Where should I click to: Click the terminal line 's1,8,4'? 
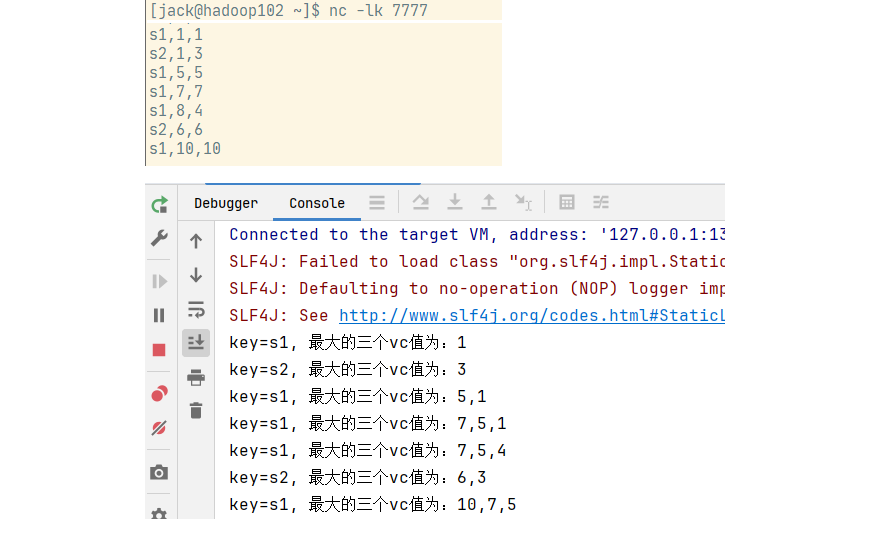(x=176, y=111)
